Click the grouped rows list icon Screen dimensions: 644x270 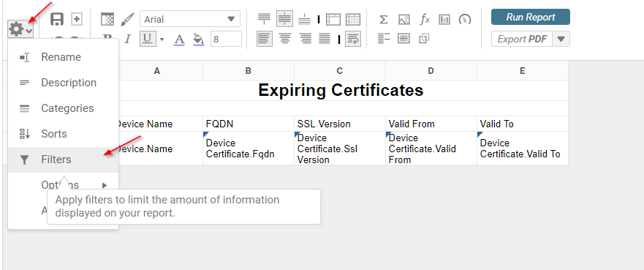point(384,39)
